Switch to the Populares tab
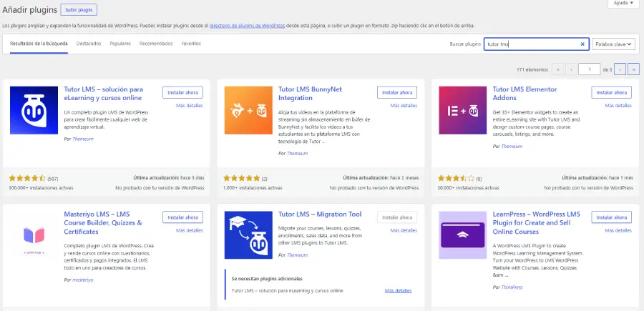Screen dimensions: 644x311 (120, 44)
